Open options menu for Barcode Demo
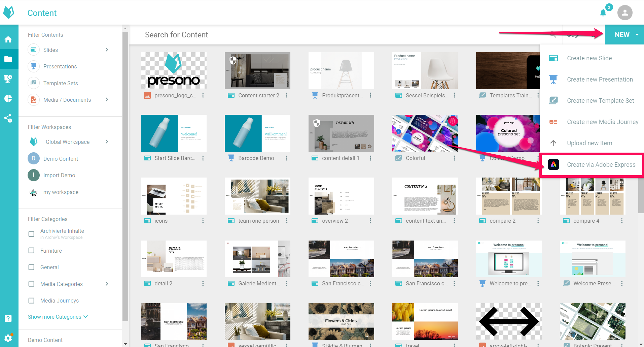The image size is (644, 347). click(x=287, y=158)
